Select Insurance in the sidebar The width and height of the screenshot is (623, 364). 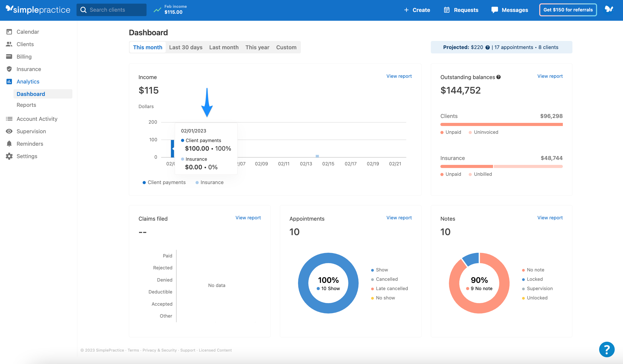(29, 69)
